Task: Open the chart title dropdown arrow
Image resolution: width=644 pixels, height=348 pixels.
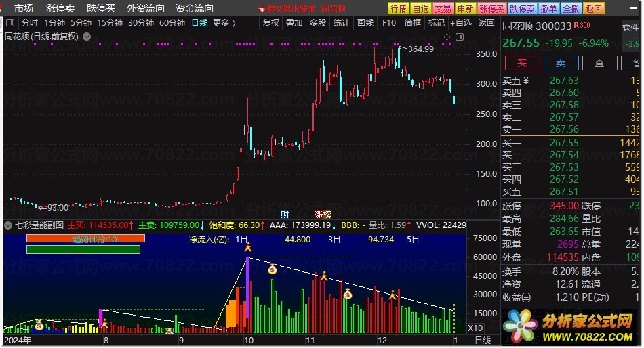Action: (87, 37)
